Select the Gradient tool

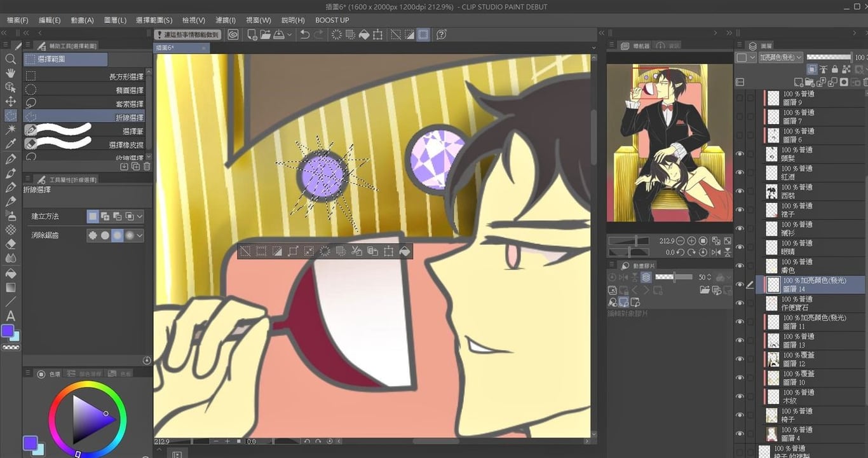point(10,288)
